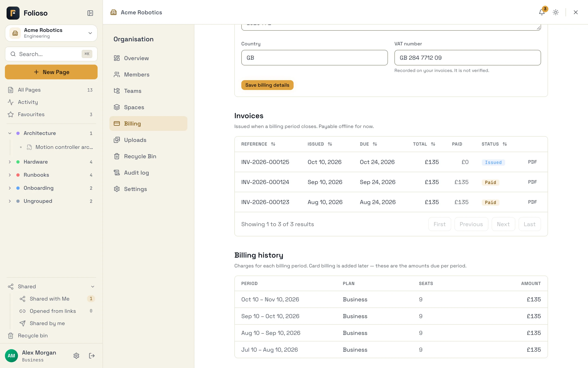Download PDF for INV-2026-000125
588x368 pixels.
pyautogui.click(x=532, y=162)
